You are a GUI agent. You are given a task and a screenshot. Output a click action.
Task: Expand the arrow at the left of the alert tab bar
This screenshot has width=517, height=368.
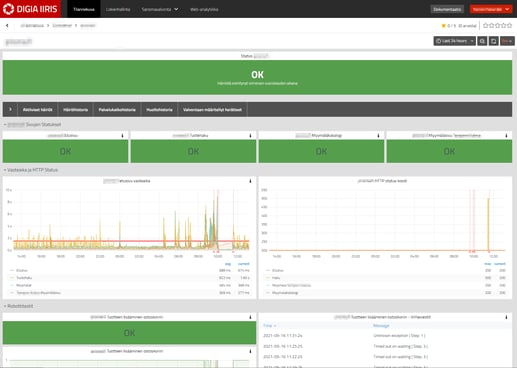point(10,109)
